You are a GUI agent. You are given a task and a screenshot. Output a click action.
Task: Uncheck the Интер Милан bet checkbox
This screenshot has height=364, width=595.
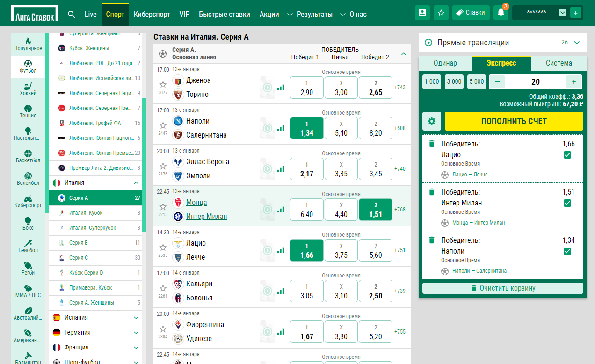[x=567, y=203]
